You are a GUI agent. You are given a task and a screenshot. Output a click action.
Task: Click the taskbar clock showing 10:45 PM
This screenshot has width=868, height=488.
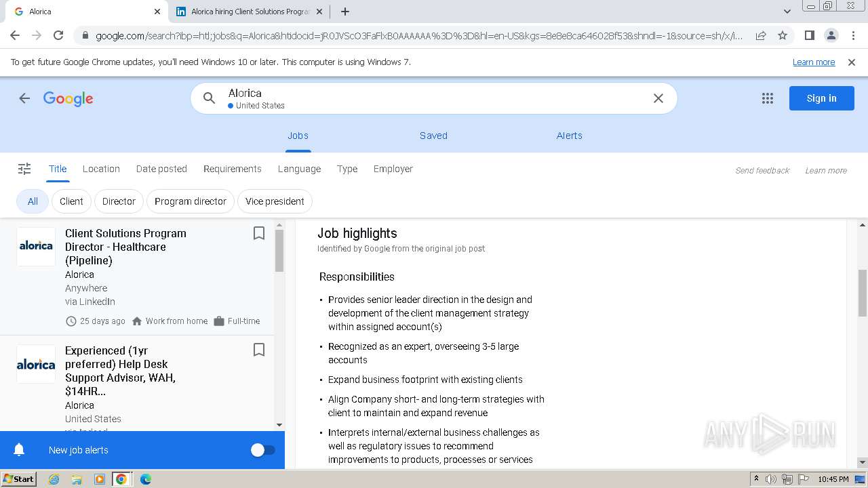pos(833,479)
